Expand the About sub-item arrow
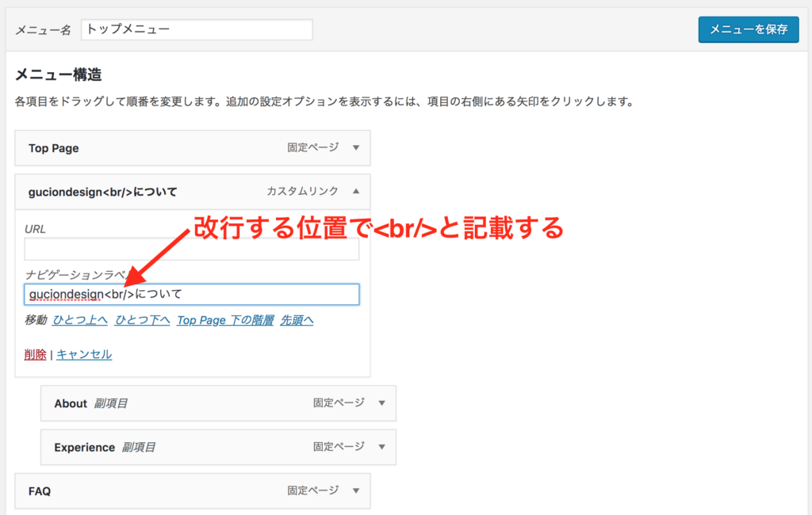The image size is (812, 515). [381, 402]
